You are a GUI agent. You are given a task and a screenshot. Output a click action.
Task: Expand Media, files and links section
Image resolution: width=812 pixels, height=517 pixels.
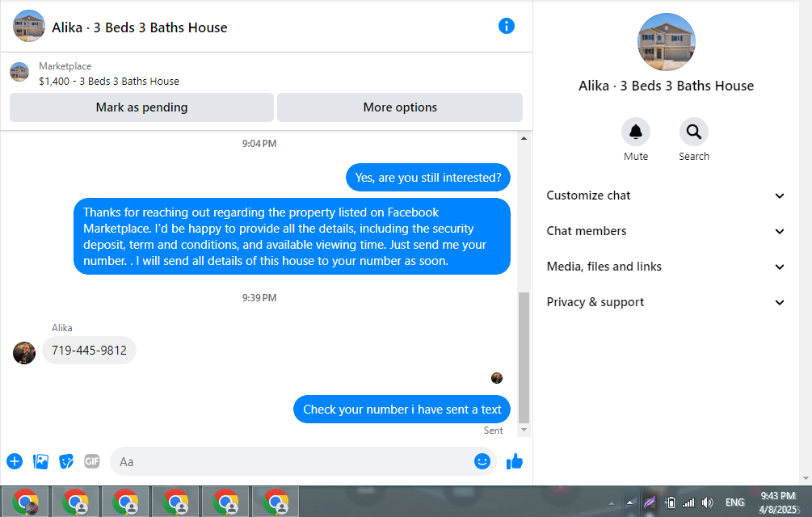pos(666,267)
